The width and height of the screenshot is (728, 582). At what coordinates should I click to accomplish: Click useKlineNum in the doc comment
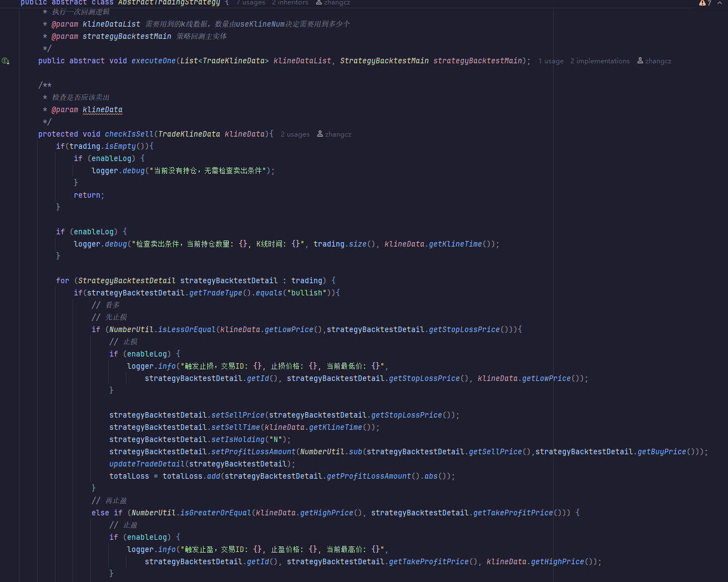click(x=260, y=24)
